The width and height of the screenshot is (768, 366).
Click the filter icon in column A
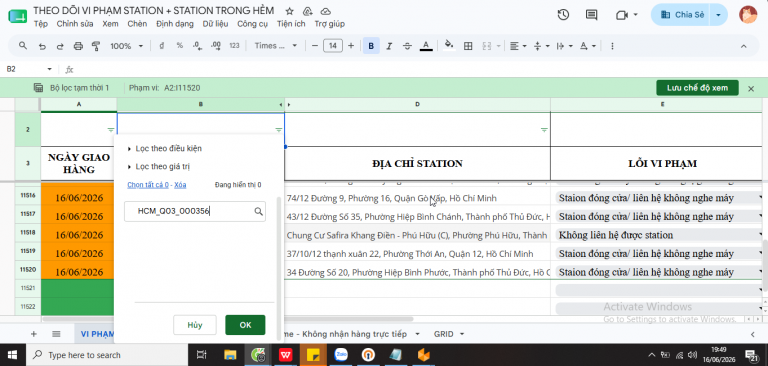point(111,130)
